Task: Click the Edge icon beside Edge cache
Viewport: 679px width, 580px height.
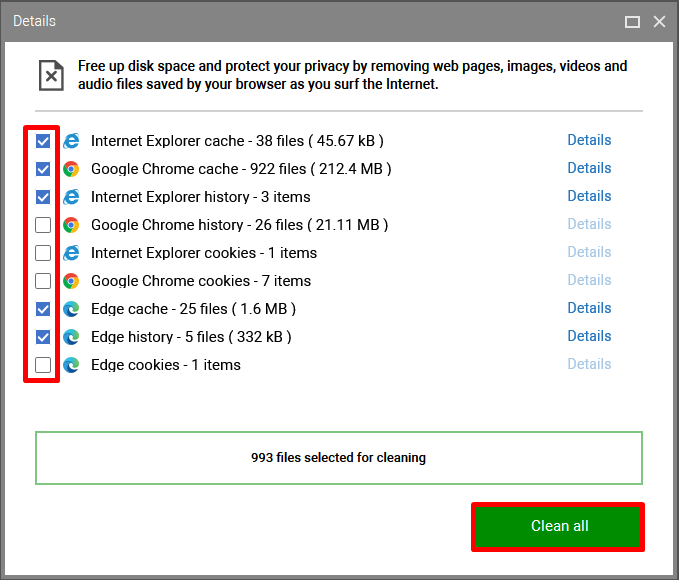Action: point(71,309)
